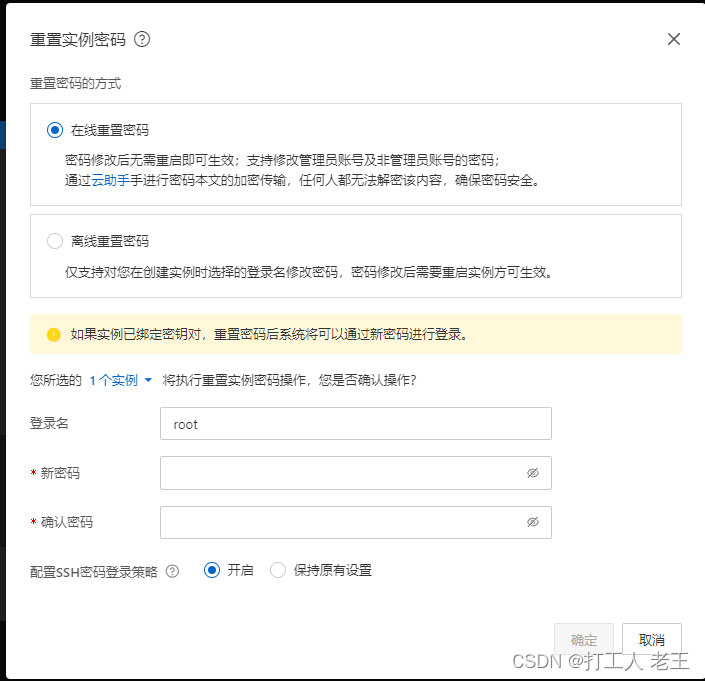The height and width of the screenshot is (681, 705).
Task: Click help icon next to 配置SSH密码登录策略
Action: point(172,571)
